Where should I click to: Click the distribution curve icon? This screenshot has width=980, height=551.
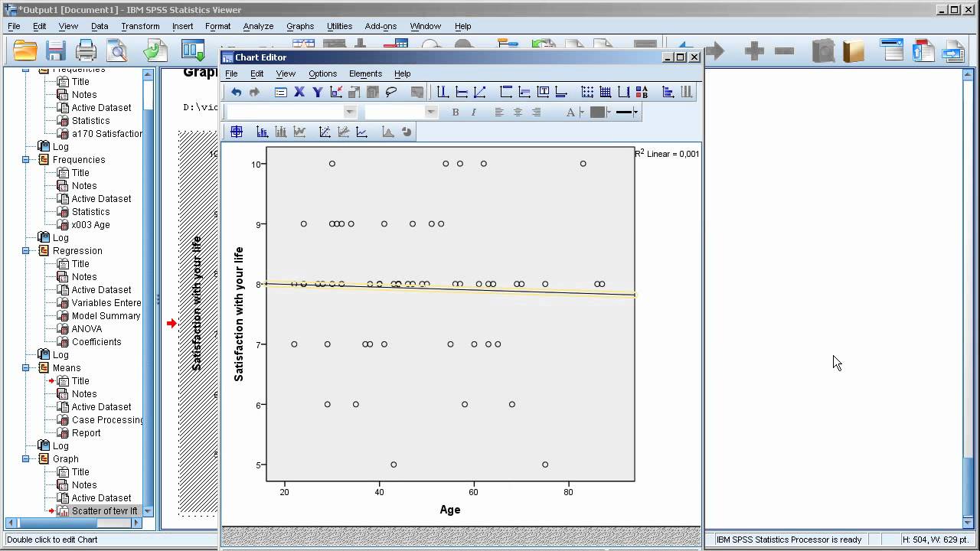(387, 132)
